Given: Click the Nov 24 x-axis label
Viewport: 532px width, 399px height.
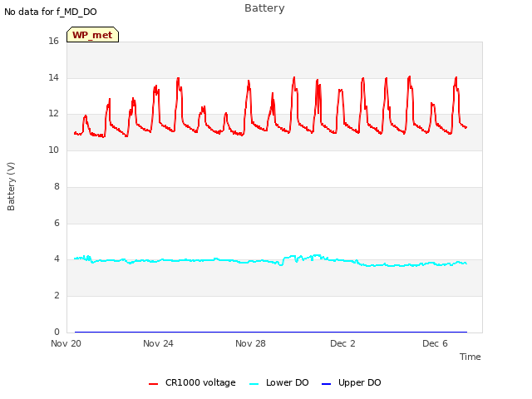Looking at the screenshot, I should [x=158, y=343].
